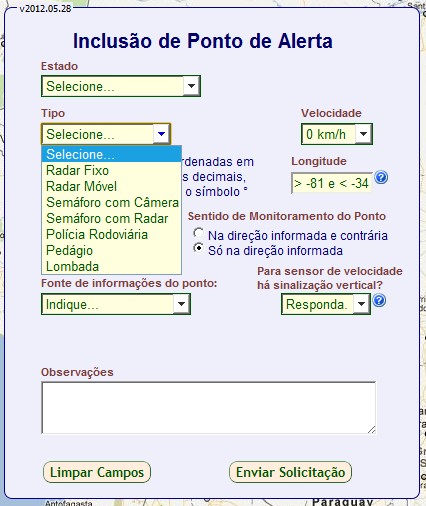Collapse the Tipo dropdown arrow
Viewport: 426px width, 506px height.
(x=161, y=134)
